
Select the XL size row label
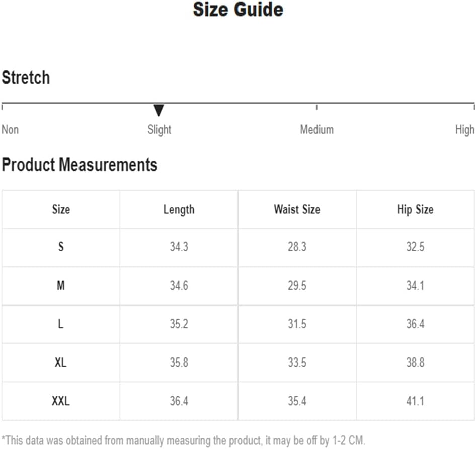pyautogui.click(x=61, y=362)
